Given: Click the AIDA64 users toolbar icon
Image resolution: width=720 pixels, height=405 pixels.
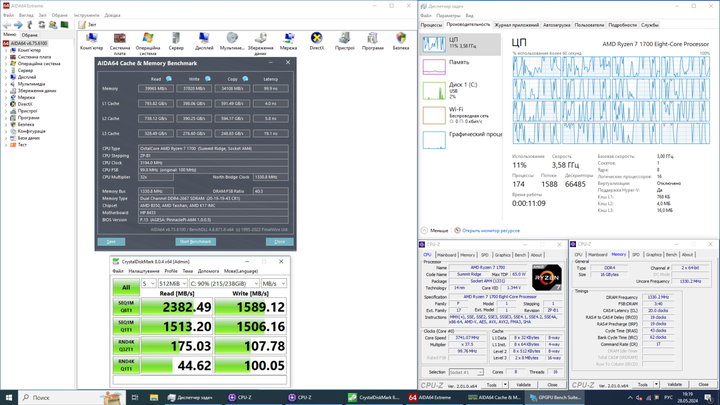Looking at the screenshot, I should (53, 25).
